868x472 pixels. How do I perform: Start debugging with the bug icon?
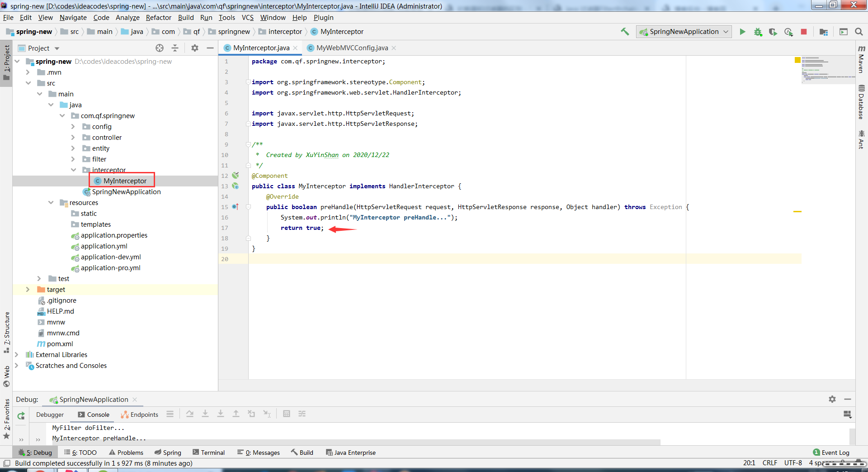point(758,32)
